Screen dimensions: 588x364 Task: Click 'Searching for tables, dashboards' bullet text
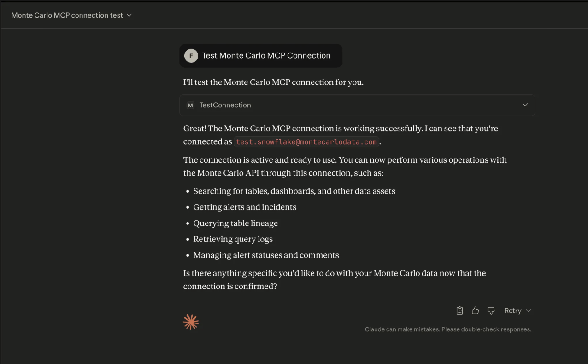point(294,191)
